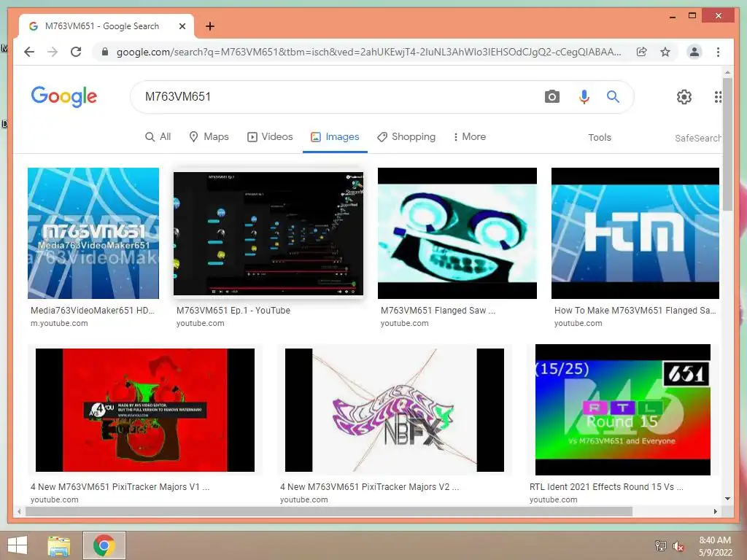
Task: Open the Chrome profile avatar
Action: click(694, 52)
